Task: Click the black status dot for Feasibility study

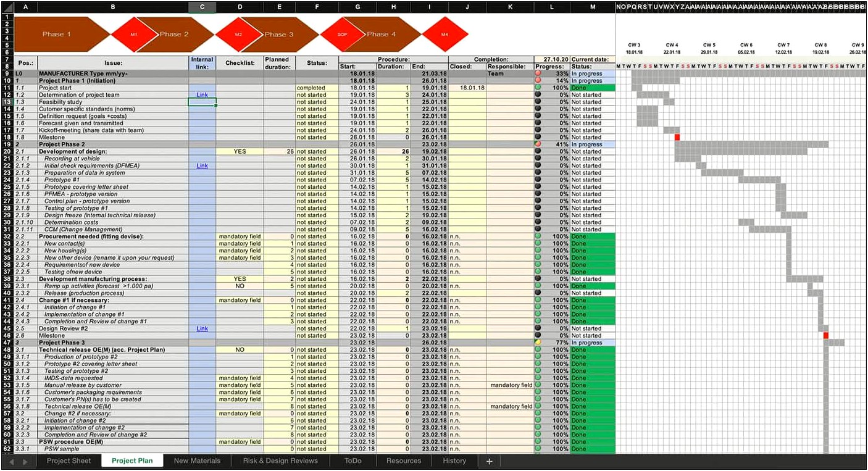Action: 538,102
